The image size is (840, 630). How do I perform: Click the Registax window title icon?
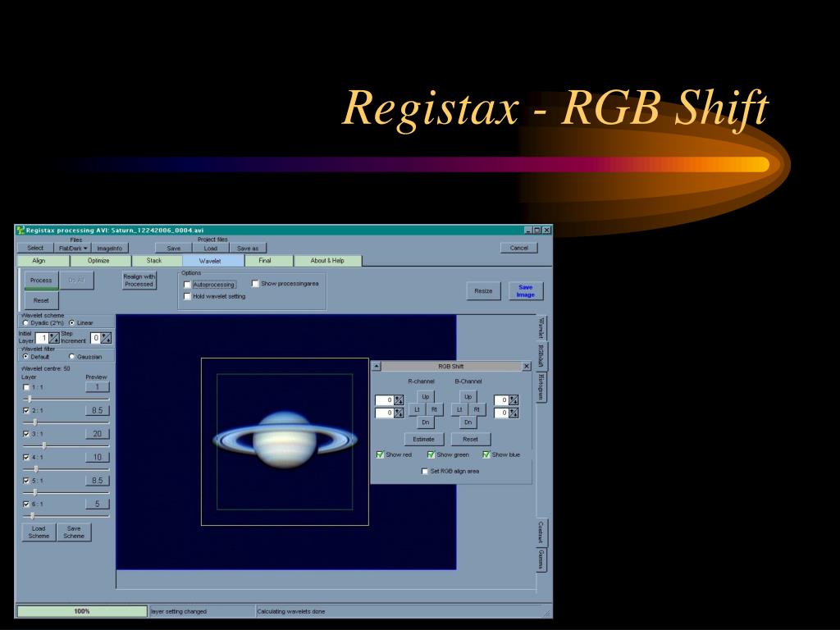(x=21, y=230)
